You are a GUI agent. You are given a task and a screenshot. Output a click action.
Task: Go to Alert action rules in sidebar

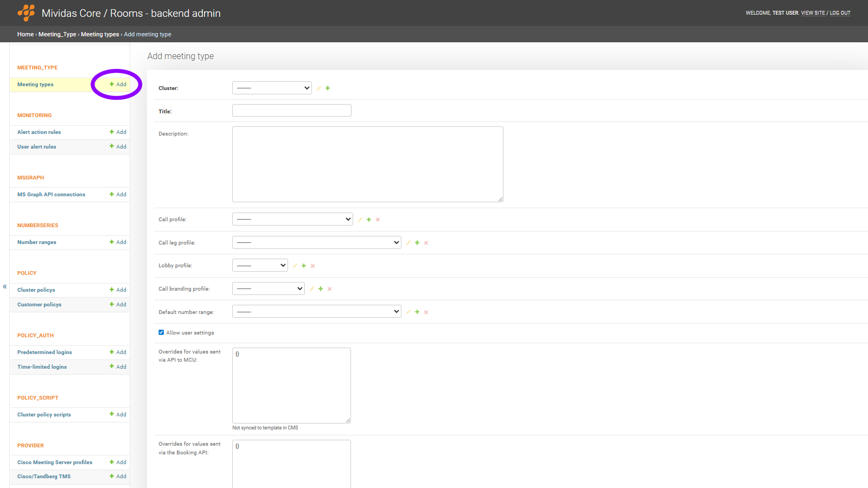[39, 132]
